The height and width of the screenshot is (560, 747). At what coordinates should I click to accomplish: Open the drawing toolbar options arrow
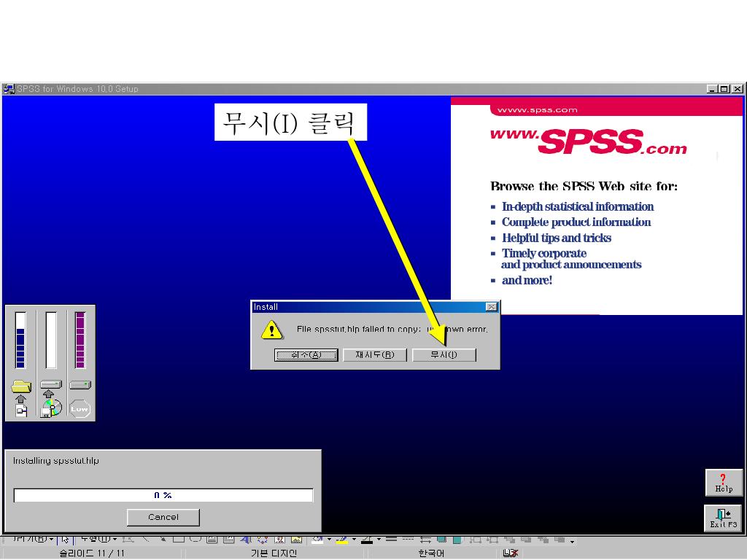coord(572,542)
